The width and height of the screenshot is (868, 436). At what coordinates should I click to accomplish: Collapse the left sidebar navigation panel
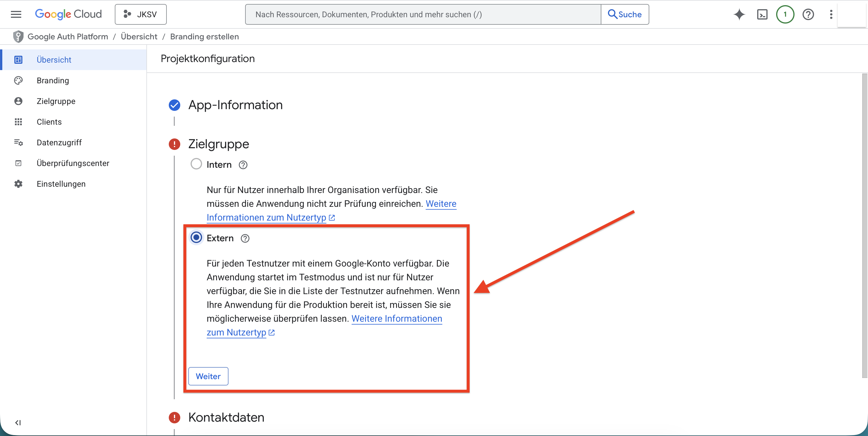[x=18, y=423]
